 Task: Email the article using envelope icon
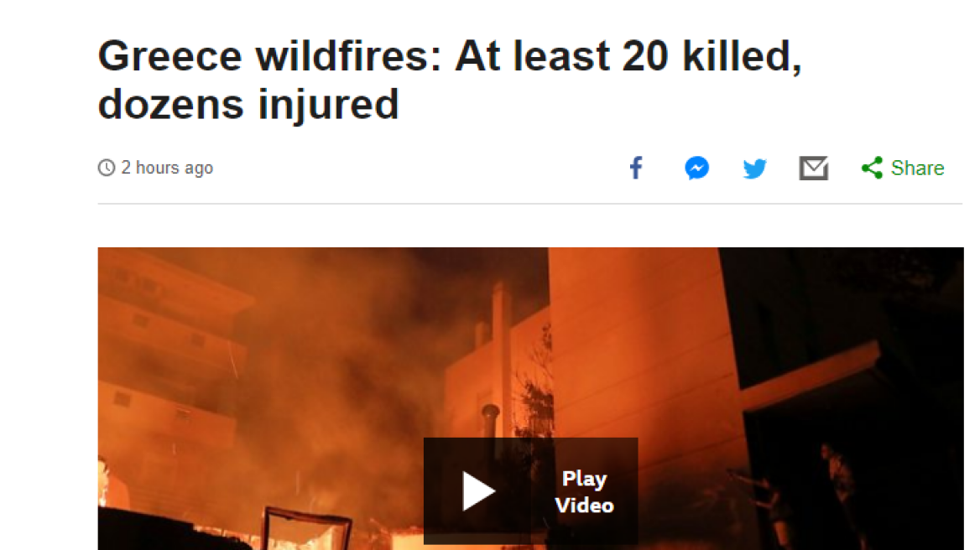[813, 168]
